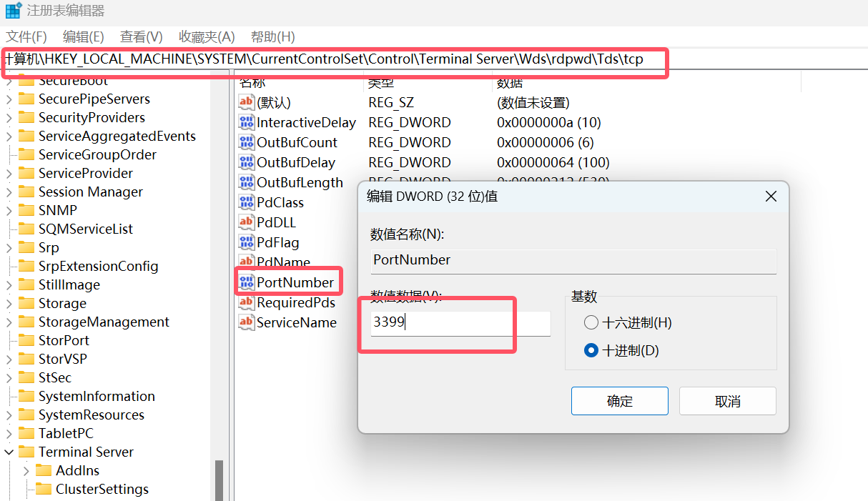Select the ServiceName string value icon
This screenshot has width=868, height=501.
246,322
